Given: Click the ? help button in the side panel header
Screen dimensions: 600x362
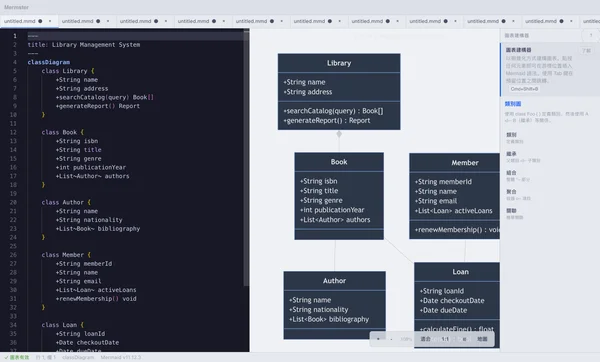Looking at the screenshot, I should [591, 35].
